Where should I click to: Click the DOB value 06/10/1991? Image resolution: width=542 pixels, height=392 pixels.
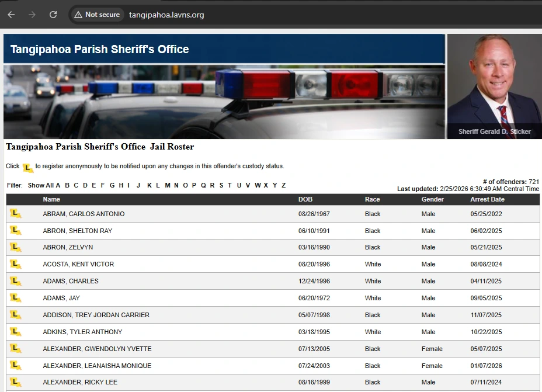click(x=314, y=231)
